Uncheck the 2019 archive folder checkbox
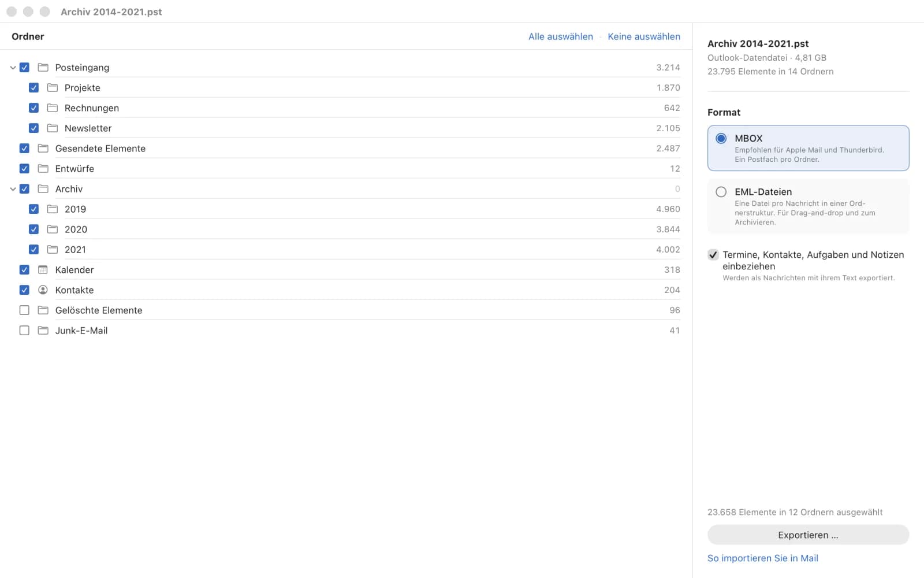 [33, 209]
